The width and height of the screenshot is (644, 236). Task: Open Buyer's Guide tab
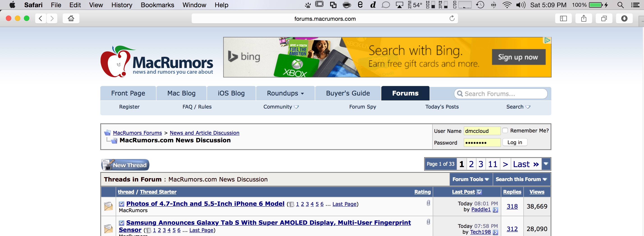pos(348,93)
